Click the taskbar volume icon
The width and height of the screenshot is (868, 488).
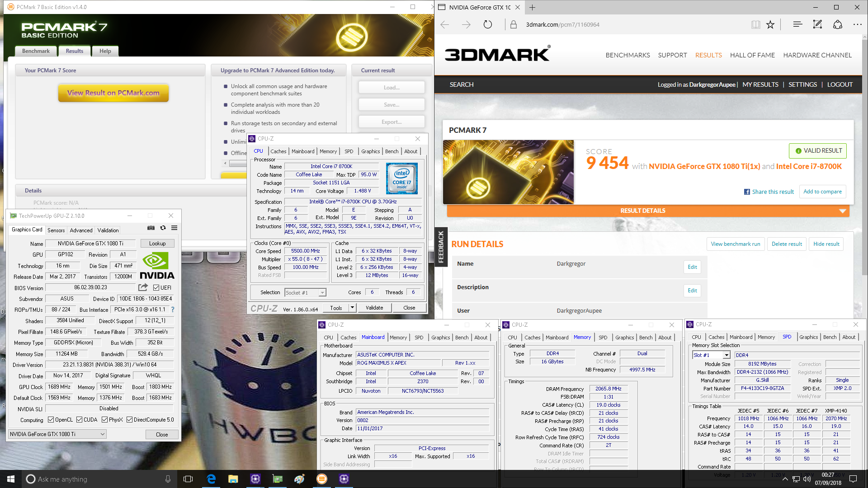tap(807, 479)
